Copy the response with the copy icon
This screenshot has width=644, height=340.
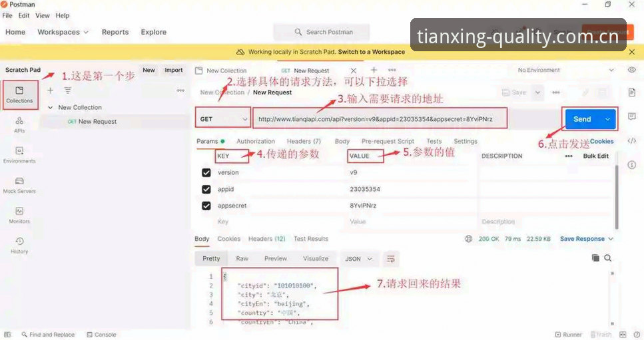click(595, 258)
